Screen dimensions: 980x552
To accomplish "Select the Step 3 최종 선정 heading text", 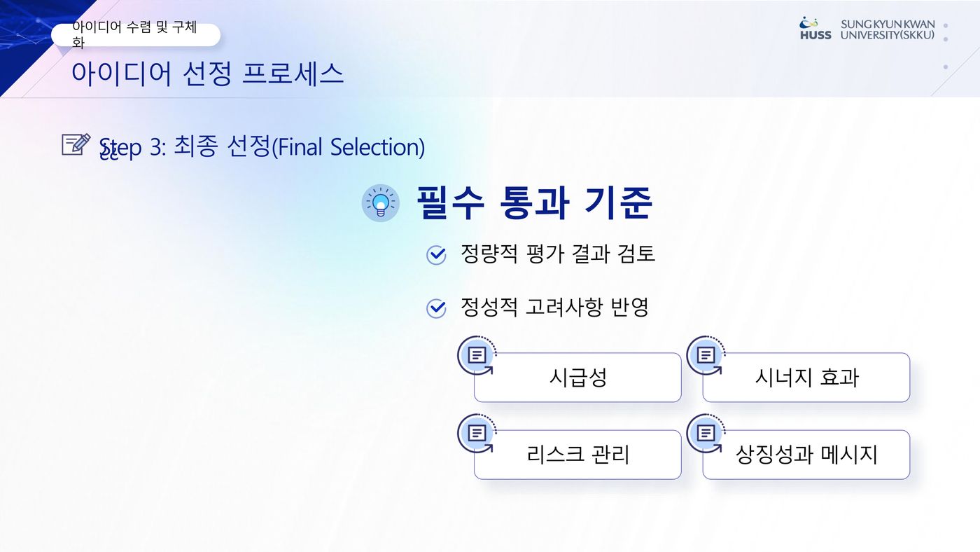I will (262, 148).
